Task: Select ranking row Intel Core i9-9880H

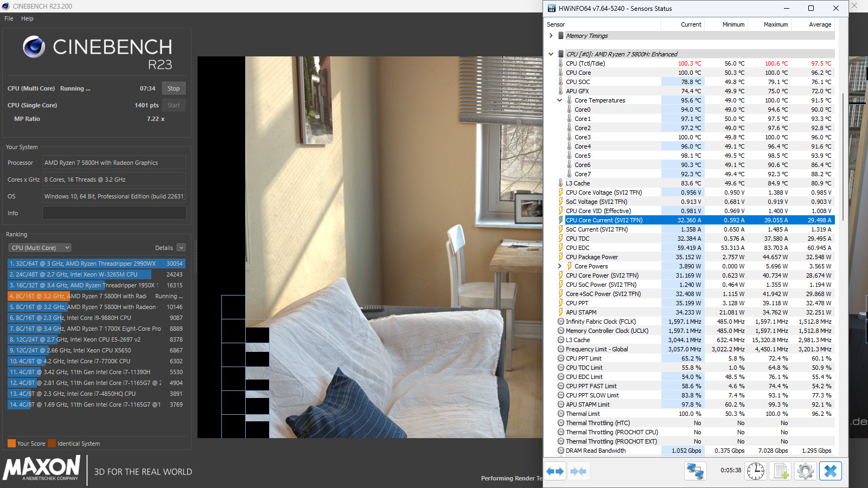Action: 97,318
